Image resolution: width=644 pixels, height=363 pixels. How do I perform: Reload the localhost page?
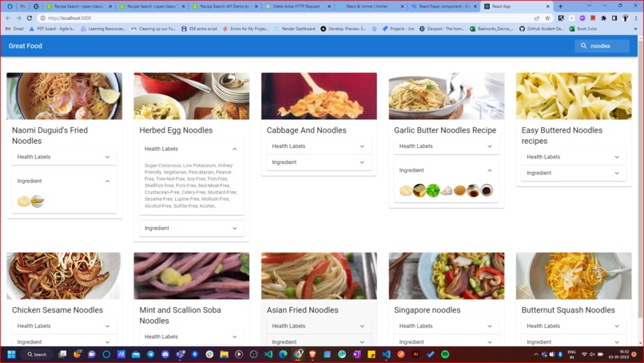29,18
